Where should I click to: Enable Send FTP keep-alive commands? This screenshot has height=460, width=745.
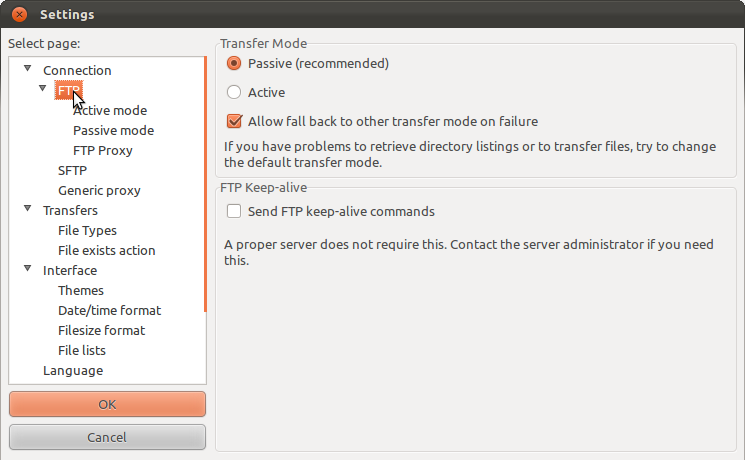pyautogui.click(x=234, y=211)
